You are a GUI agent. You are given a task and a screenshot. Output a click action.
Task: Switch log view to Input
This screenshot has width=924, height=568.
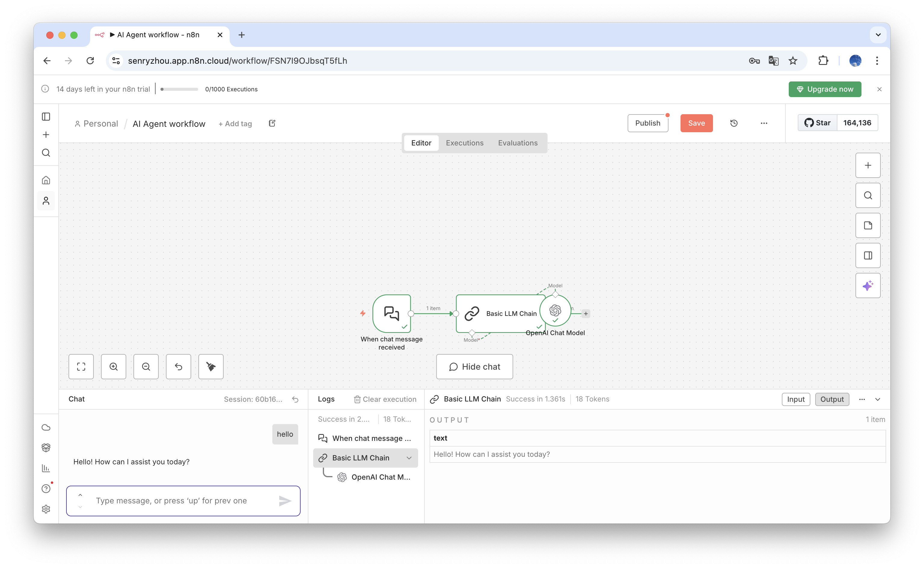pos(796,399)
